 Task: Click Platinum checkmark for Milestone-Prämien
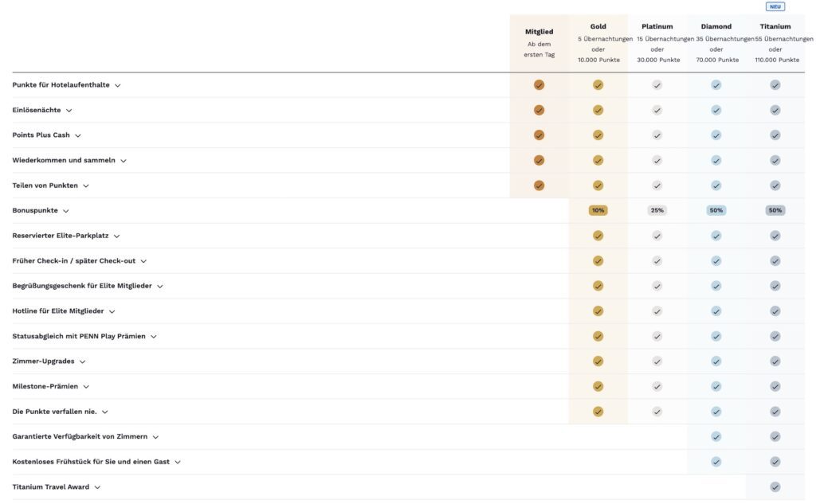(x=657, y=386)
